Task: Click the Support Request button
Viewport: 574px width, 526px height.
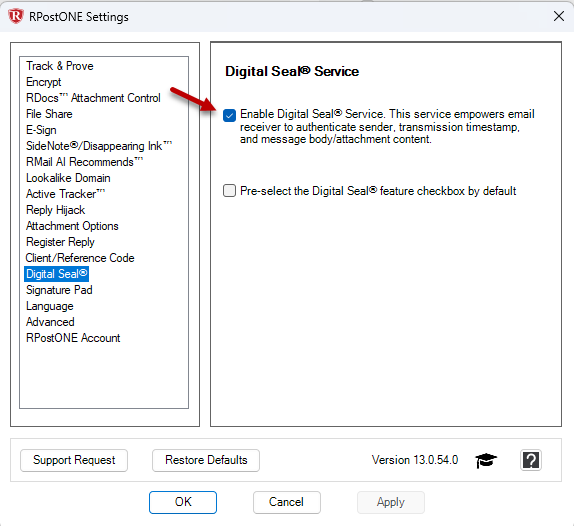Action: [x=74, y=460]
